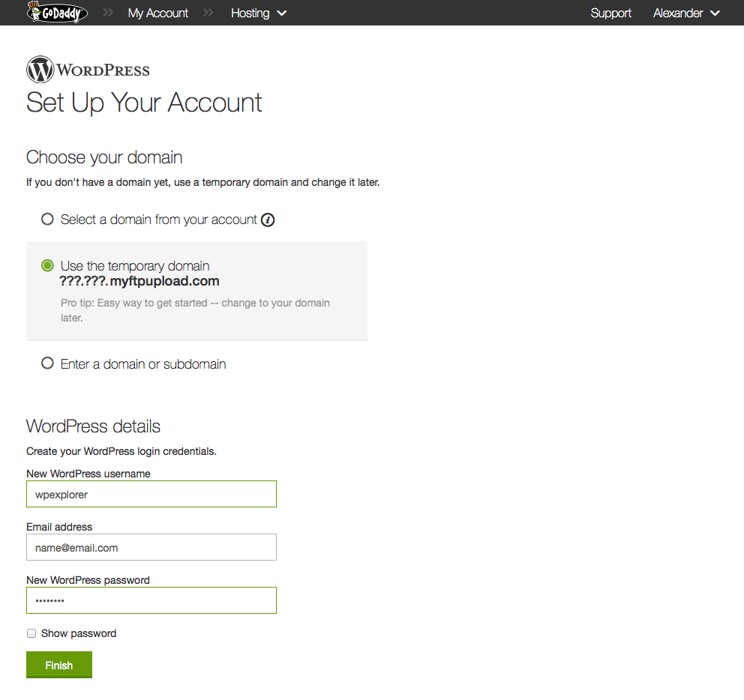Click the Email address label
The width and height of the screenshot is (744, 700).
(59, 527)
